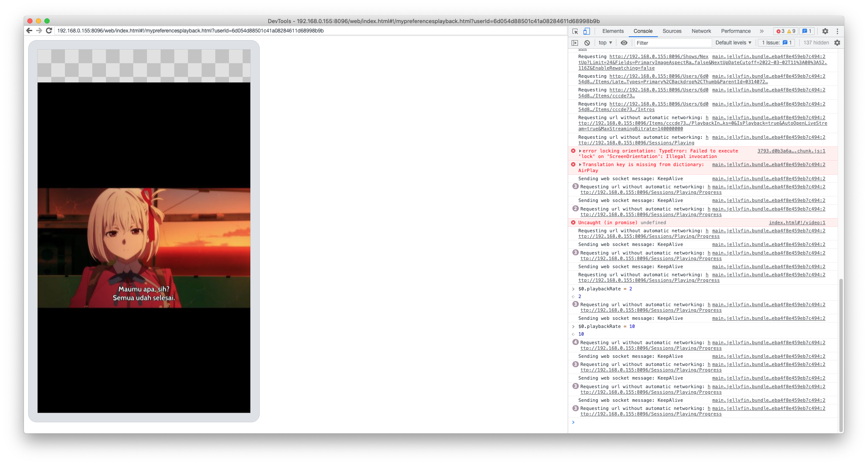Screen dimensions: 868x465
Task: Open the three-dot DevTools menu
Action: pyautogui.click(x=838, y=31)
